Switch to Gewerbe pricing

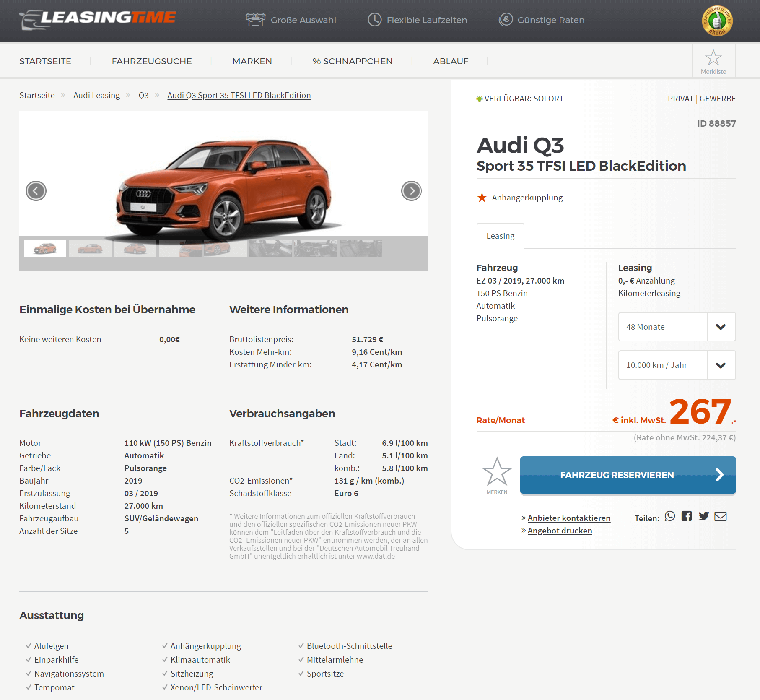pos(717,99)
